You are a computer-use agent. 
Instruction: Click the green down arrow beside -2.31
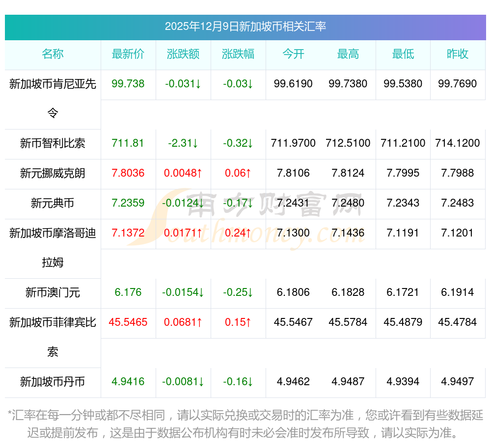click(x=195, y=143)
